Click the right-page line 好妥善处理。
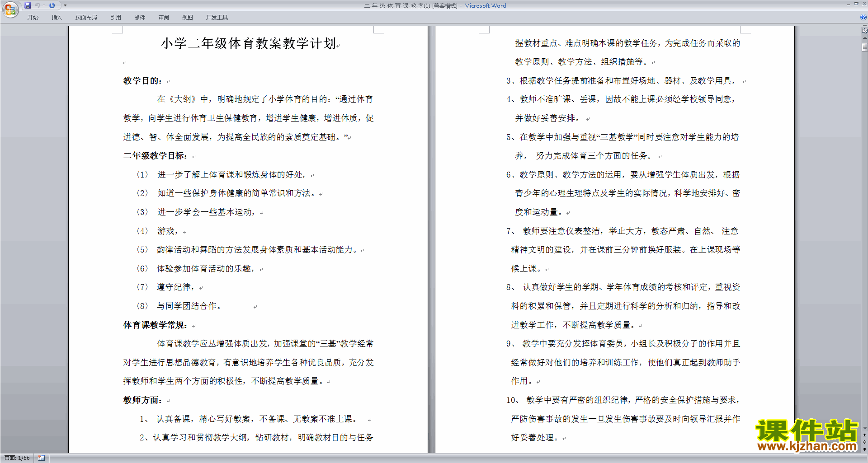The width and height of the screenshot is (868, 463). [535, 438]
